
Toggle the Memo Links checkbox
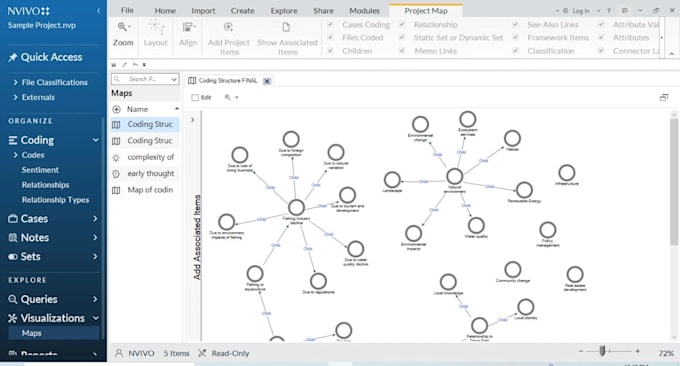[x=402, y=51]
